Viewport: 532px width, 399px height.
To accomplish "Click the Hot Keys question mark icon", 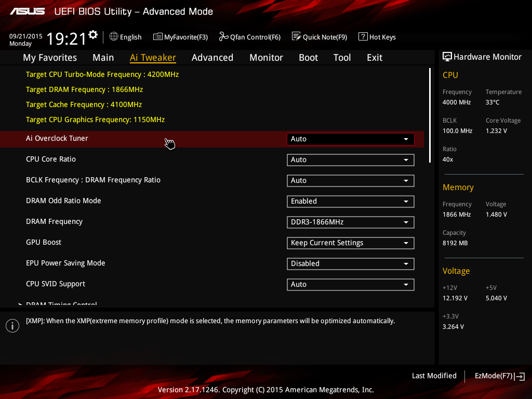I will pos(363,36).
